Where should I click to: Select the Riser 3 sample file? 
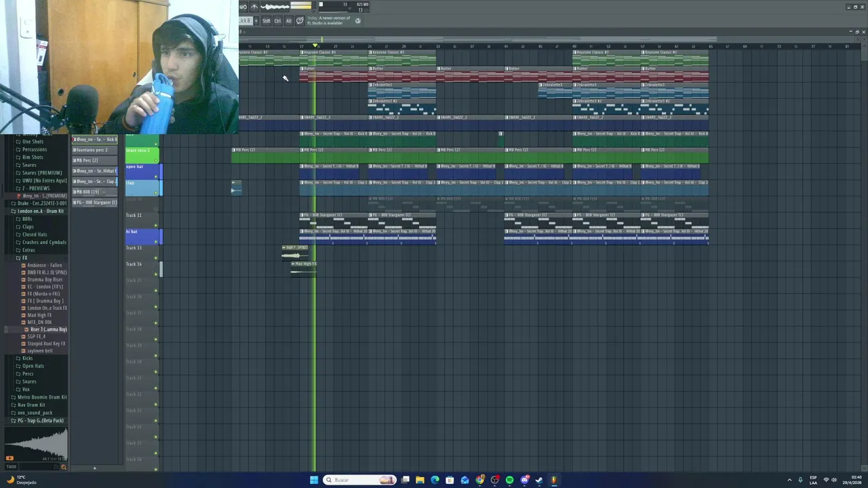point(45,329)
